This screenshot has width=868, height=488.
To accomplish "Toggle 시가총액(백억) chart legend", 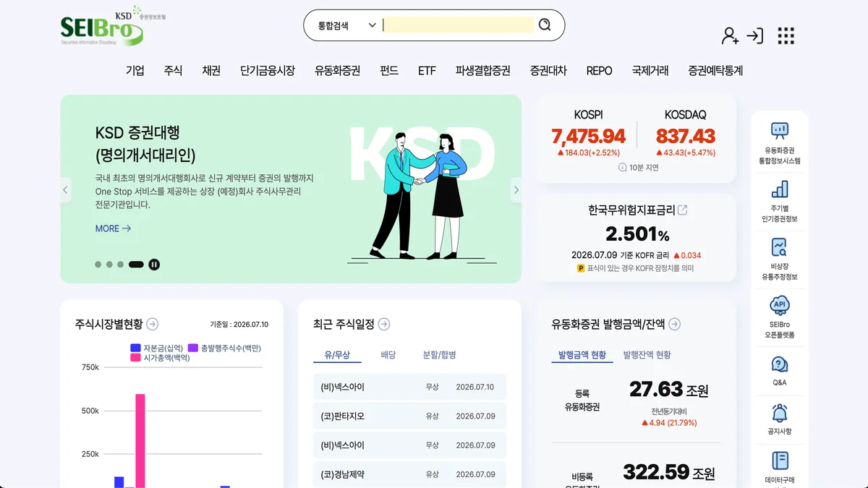I will click(x=160, y=357).
